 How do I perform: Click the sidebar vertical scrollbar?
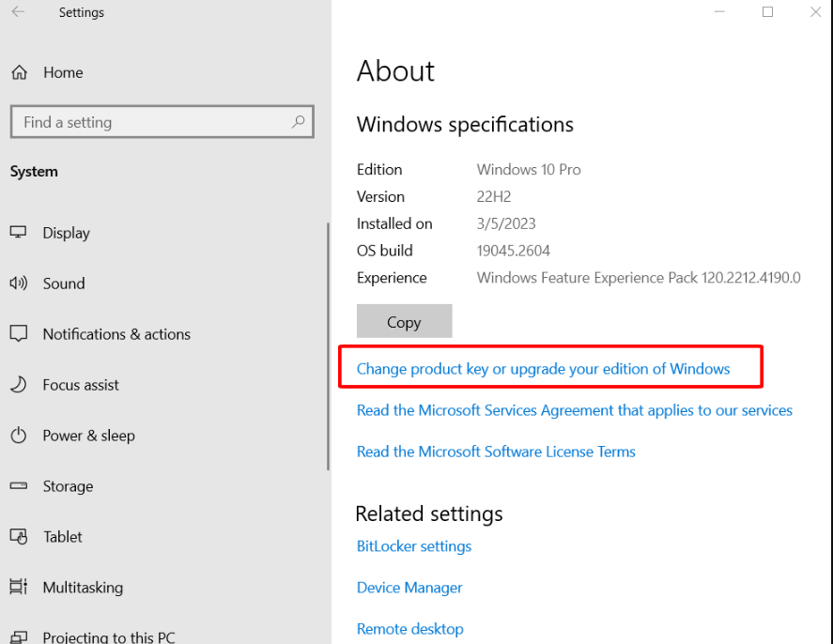pyautogui.click(x=328, y=347)
